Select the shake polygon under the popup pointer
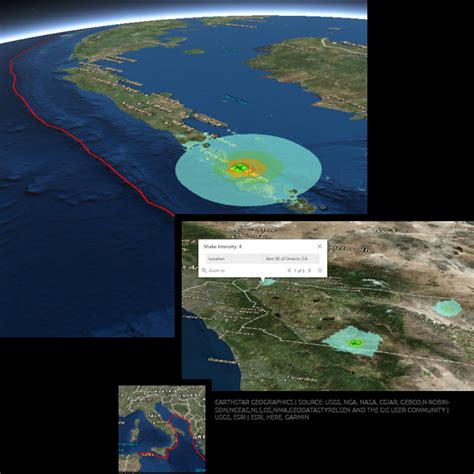 (x=267, y=282)
